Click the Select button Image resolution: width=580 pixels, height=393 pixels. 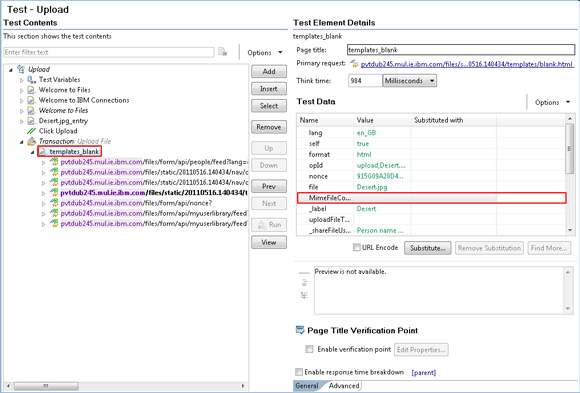(x=269, y=106)
